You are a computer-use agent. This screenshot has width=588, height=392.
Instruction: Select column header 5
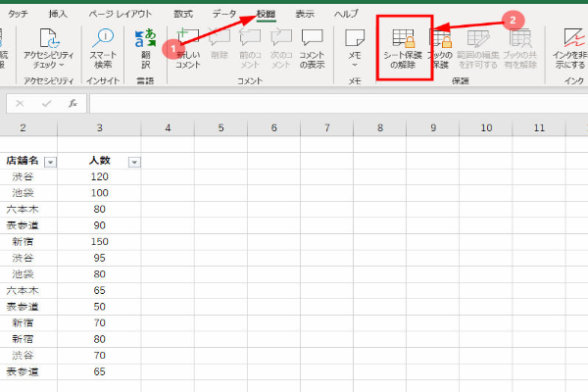(x=222, y=128)
